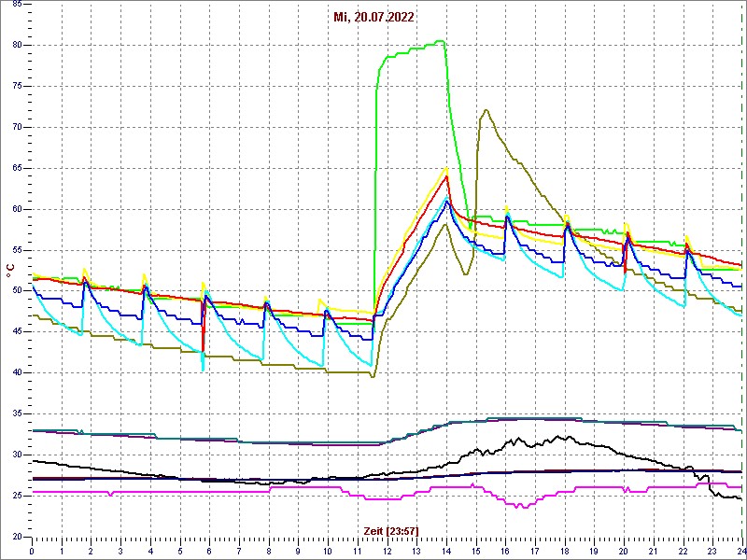Click the date title Mi, 20.07.2022
This screenshot has height=560, width=747.
(x=373, y=17)
